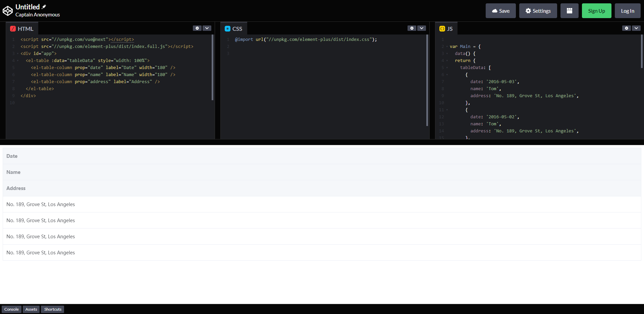Screen dimensions: 644x314
Task: Click the JS panel's yellow JavaScript icon
Action: point(442,28)
